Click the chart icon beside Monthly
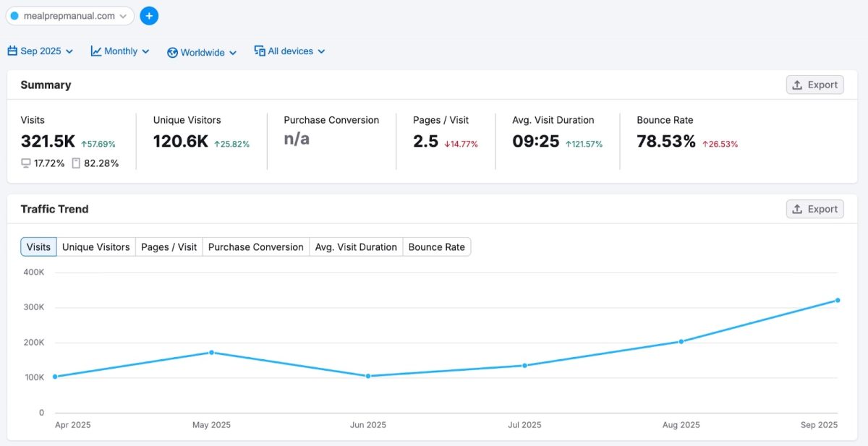The width and height of the screenshot is (868, 446). [x=96, y=51]
